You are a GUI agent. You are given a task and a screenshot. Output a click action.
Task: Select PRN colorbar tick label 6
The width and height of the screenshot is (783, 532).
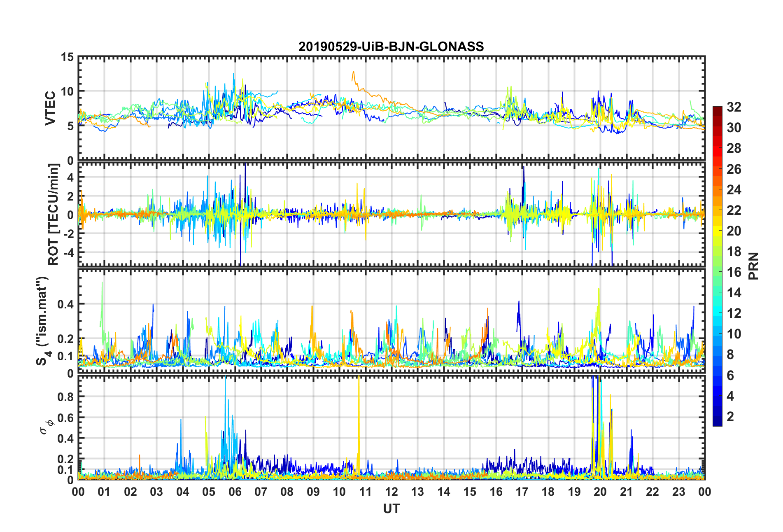[x=730, y=375]
